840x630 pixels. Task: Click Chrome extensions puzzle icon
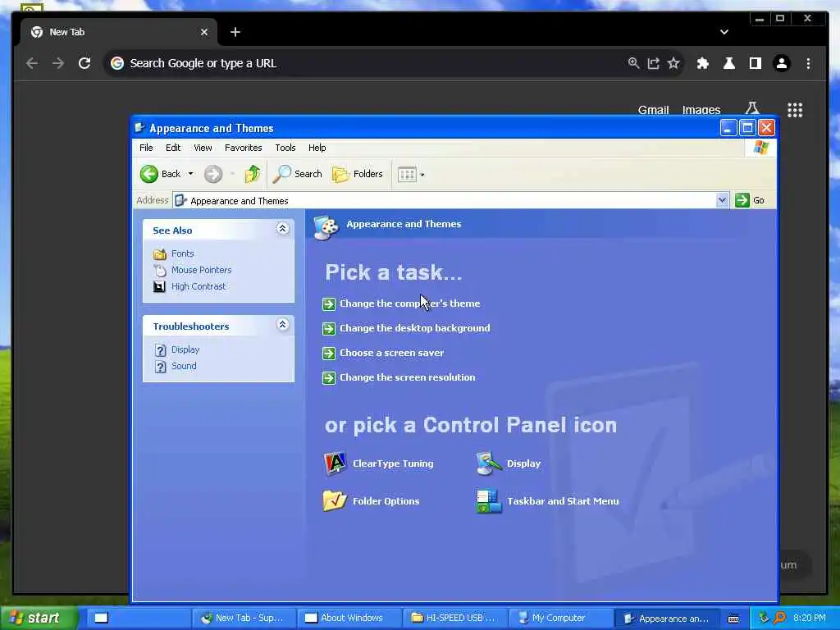point(703,63)
